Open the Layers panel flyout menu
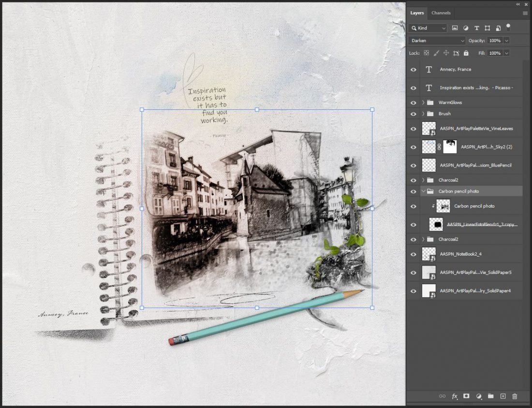532x408 pixels. 525,13
